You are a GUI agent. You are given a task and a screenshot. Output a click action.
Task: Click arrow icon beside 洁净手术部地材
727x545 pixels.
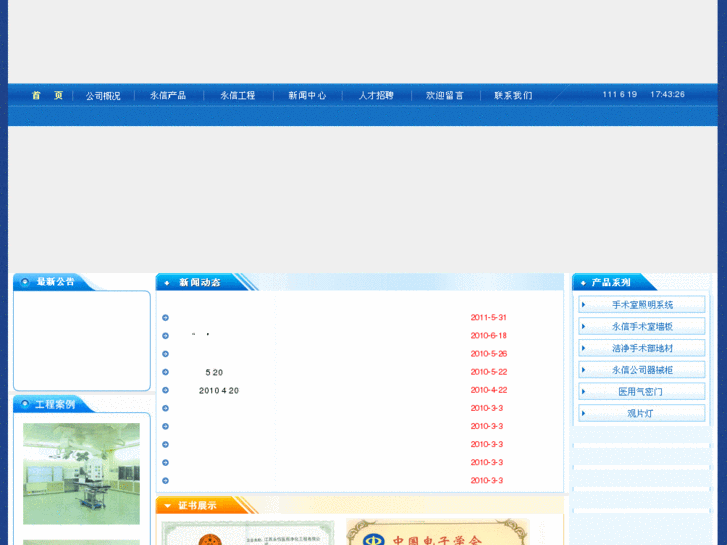click(x=583, y=348)
